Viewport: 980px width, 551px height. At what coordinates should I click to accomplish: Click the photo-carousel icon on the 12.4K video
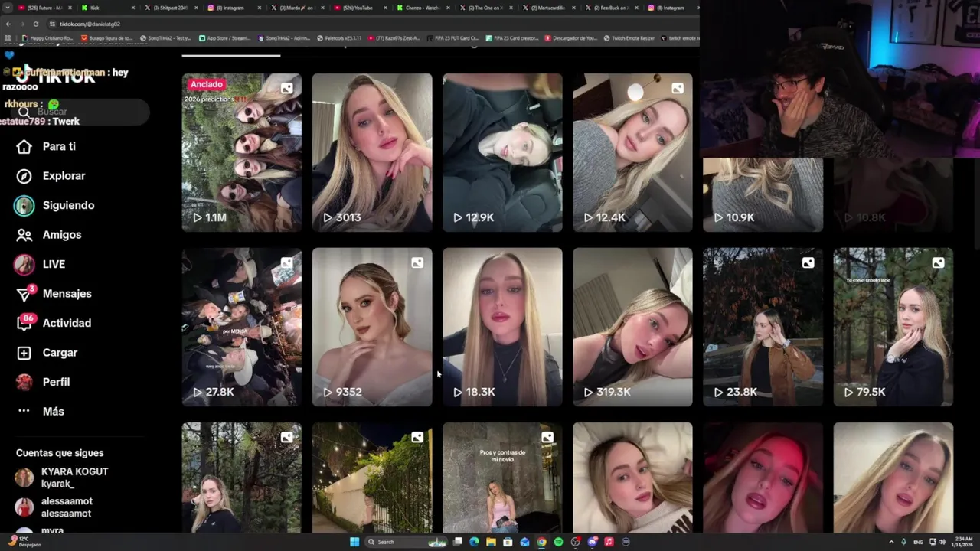(678, 88)
